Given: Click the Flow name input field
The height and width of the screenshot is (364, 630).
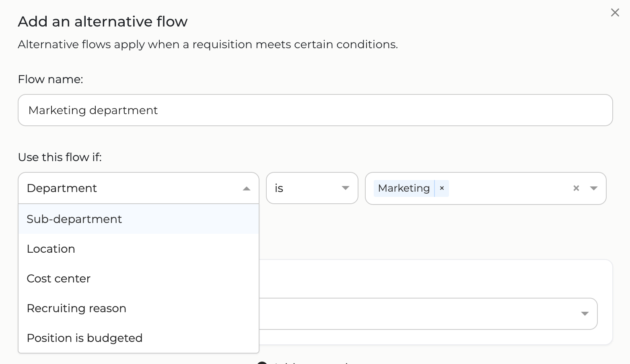Looking at the screenshot, I should coord(315,110).
